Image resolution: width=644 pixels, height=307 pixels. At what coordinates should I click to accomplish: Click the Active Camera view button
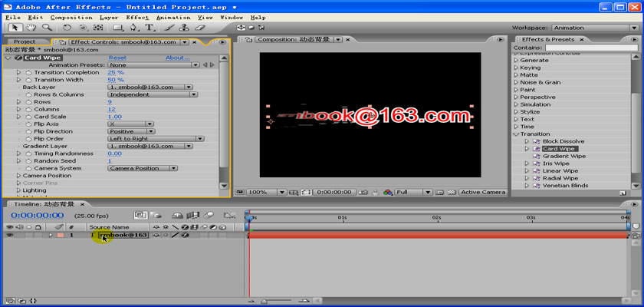point(482,192)
